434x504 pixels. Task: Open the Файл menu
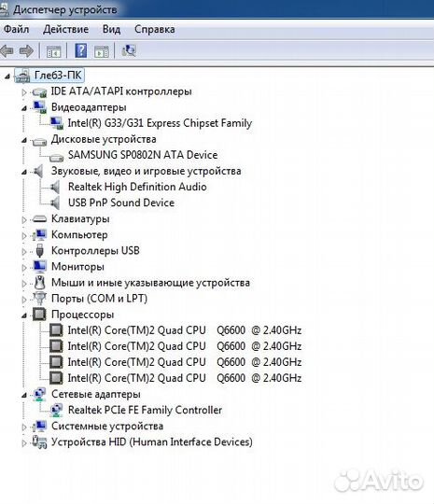pyautogui.click(x=16, y=29)
